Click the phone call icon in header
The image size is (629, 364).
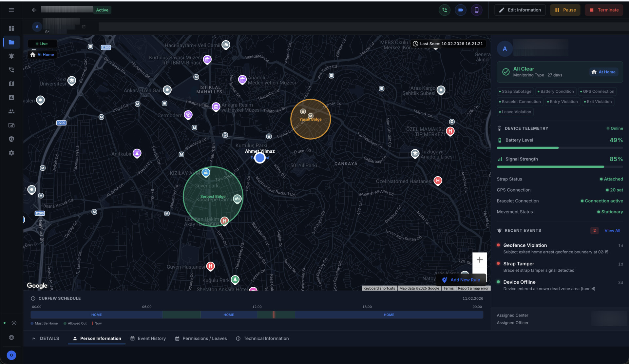pyautogui.click(x=445, y=10)
